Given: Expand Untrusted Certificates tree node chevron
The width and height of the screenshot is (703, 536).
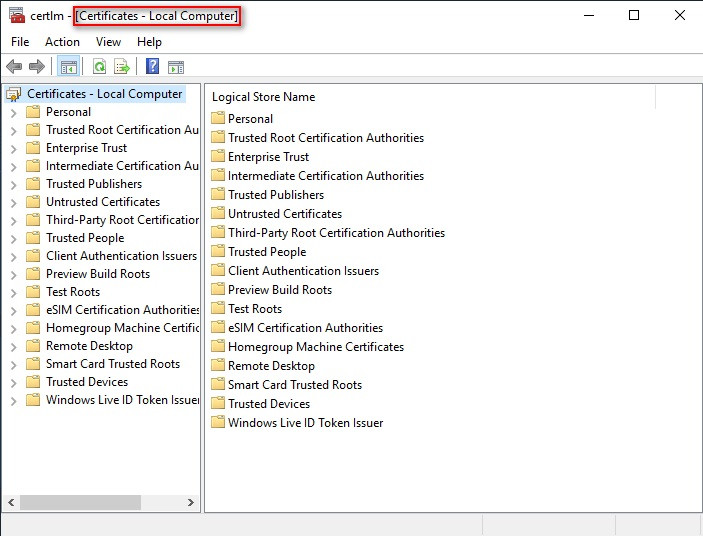Looking at the screenshot, I should coord(13,203).
